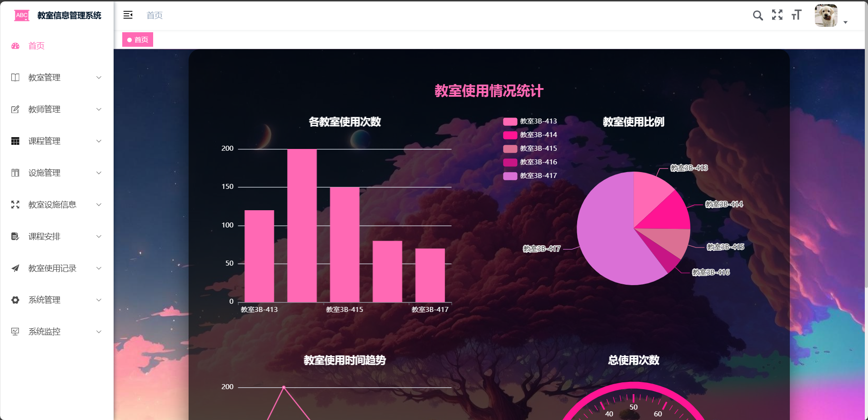868x420 pixels.
Task: Open the 系统监控 sidebar menu label
Action: [x=45, y=332]
